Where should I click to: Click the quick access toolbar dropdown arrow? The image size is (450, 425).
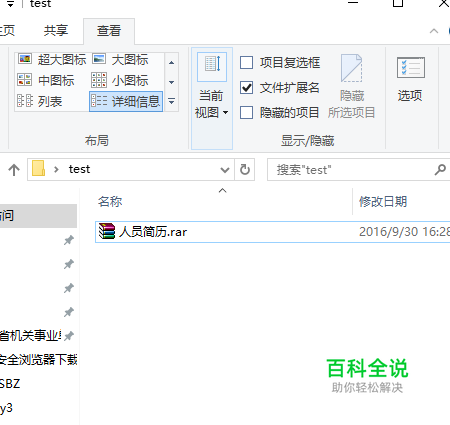pyautogui.click(x=11, y=4)
